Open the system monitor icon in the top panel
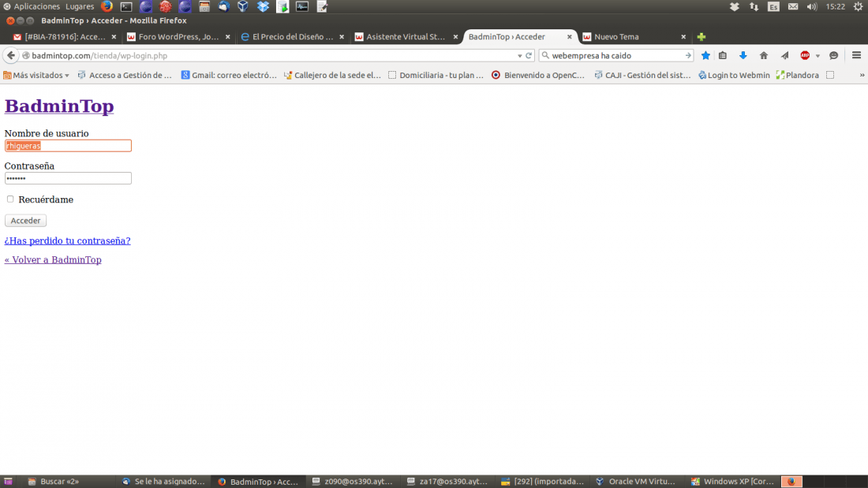This screenshot has height=488, width=868. coord(302,6)
